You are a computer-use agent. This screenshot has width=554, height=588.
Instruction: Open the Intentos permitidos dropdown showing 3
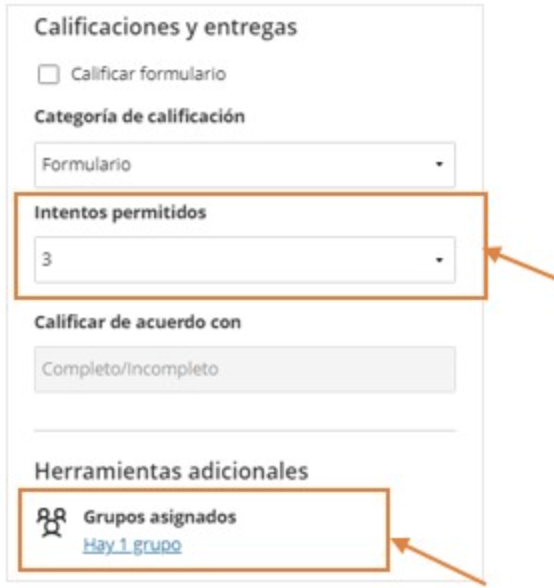(x=245, y=260)
